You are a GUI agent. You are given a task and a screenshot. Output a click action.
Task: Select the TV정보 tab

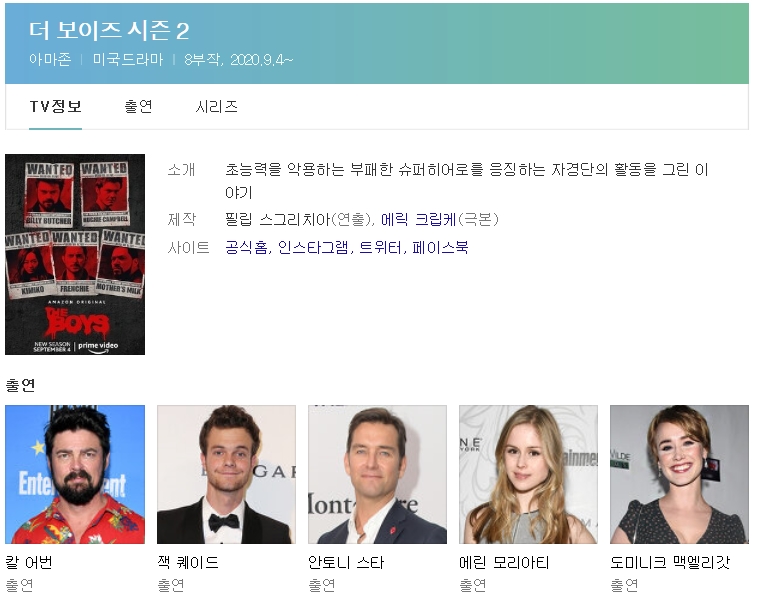pos(55,107)
